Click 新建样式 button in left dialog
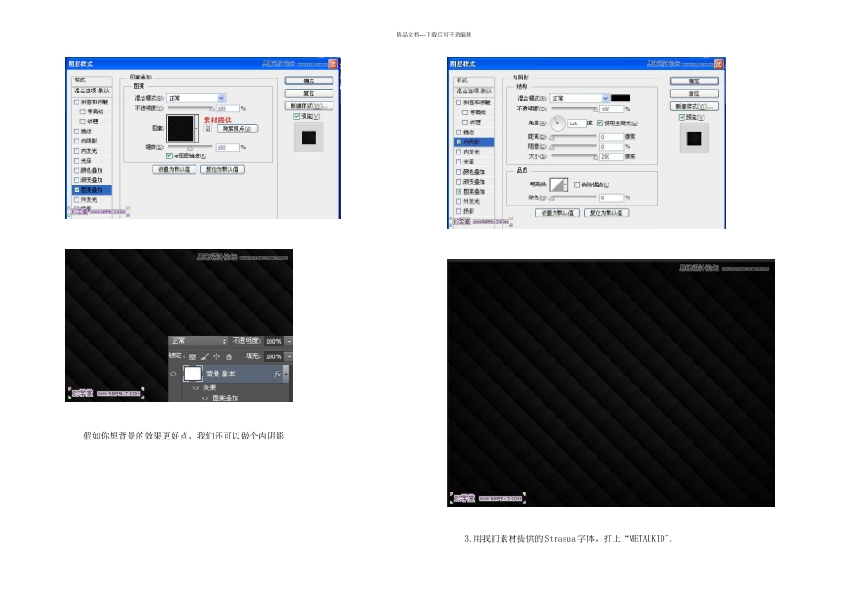Viewport: 868px width, 614px height. pos(309,105)
